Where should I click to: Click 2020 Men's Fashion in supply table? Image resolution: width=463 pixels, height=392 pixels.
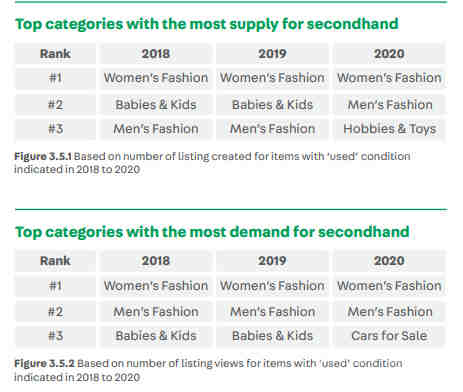389,105
